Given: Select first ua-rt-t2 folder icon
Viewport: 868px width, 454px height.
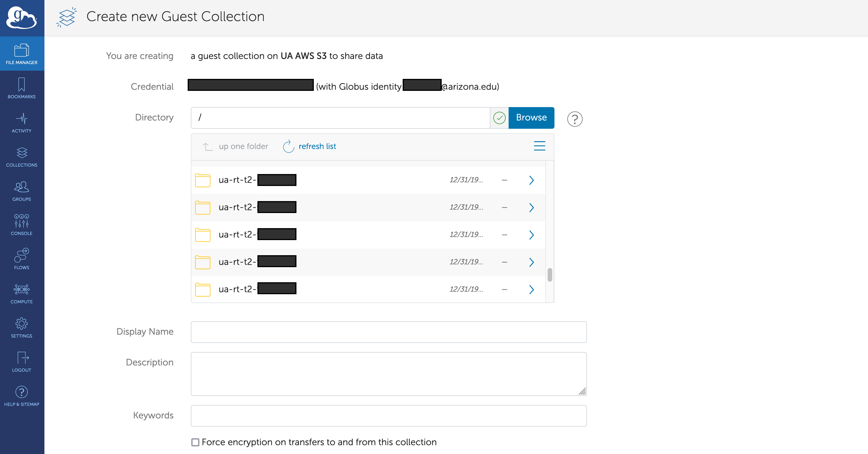Looking at the screenshot, I should coord(202,180).
